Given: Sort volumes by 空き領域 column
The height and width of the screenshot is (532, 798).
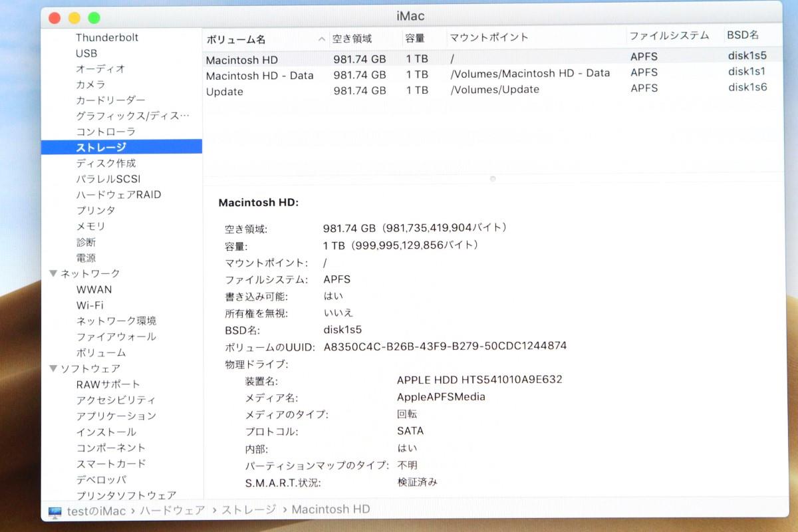Looking at the screenshot, I should click(349, 39).
